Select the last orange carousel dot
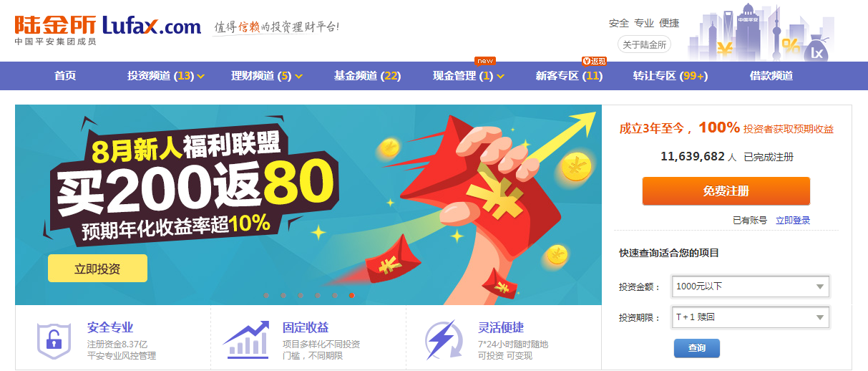 point(352,295)
